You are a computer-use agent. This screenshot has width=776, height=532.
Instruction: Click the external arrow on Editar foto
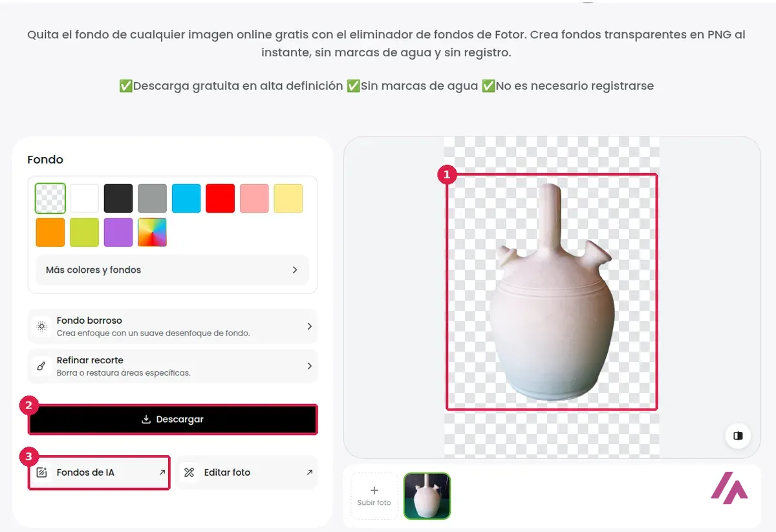(310, 473)
